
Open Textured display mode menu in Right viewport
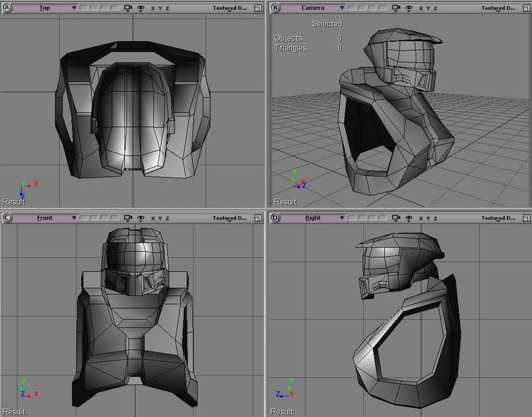[498, 218]
